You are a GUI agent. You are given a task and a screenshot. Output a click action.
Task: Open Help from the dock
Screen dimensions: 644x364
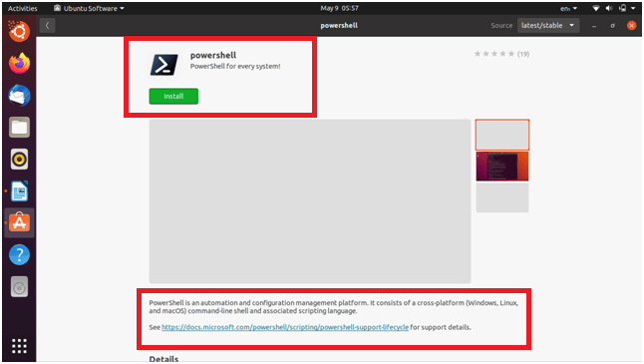(19, 254)
